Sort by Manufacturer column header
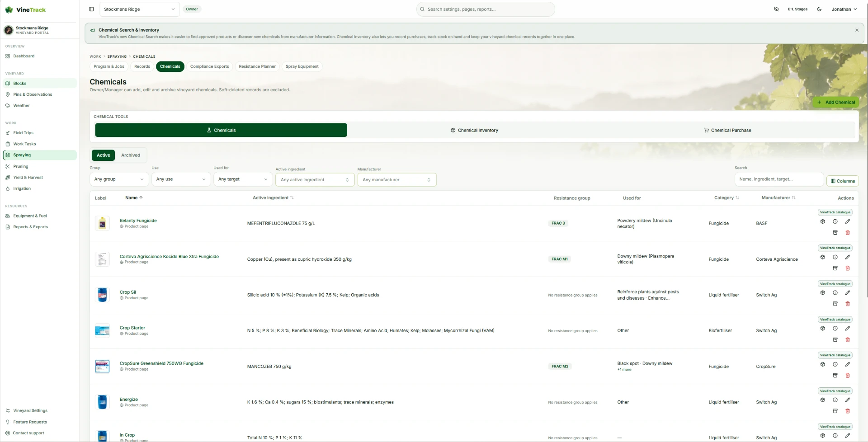Viewport: 868px width, 442px height. [778, 198]
